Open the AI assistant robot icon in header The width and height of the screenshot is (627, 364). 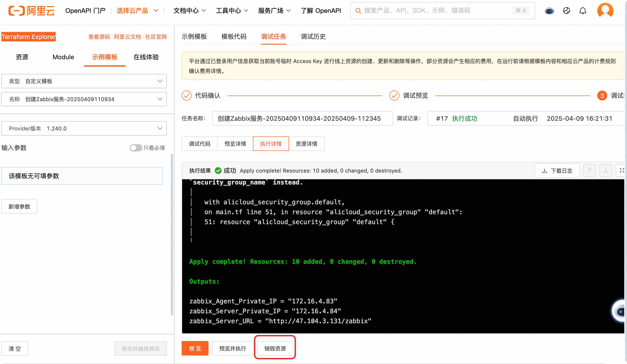click(x=549, y=11)
